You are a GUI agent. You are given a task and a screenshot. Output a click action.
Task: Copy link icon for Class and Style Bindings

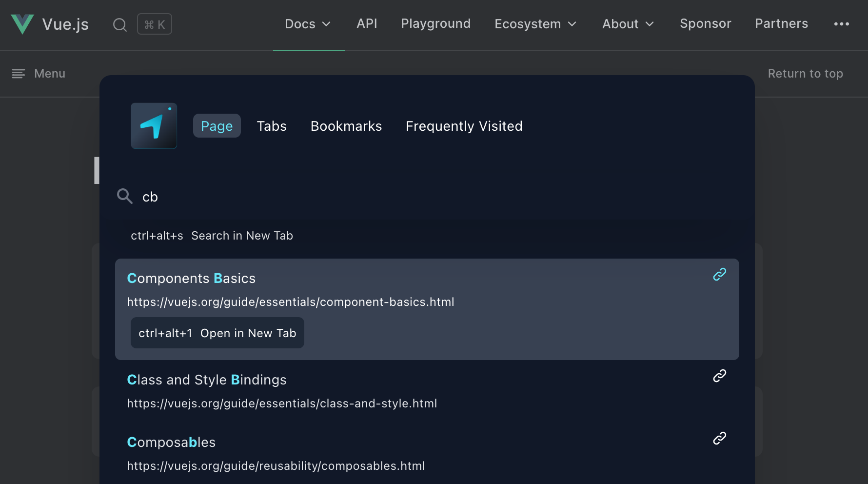click(720, 376)
